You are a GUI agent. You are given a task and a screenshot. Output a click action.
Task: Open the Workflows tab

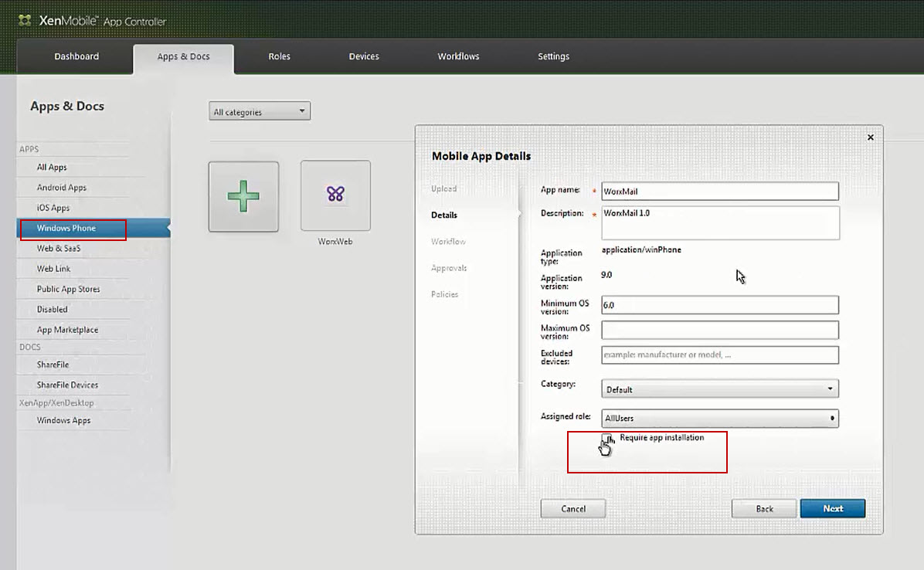click(458, 56)
